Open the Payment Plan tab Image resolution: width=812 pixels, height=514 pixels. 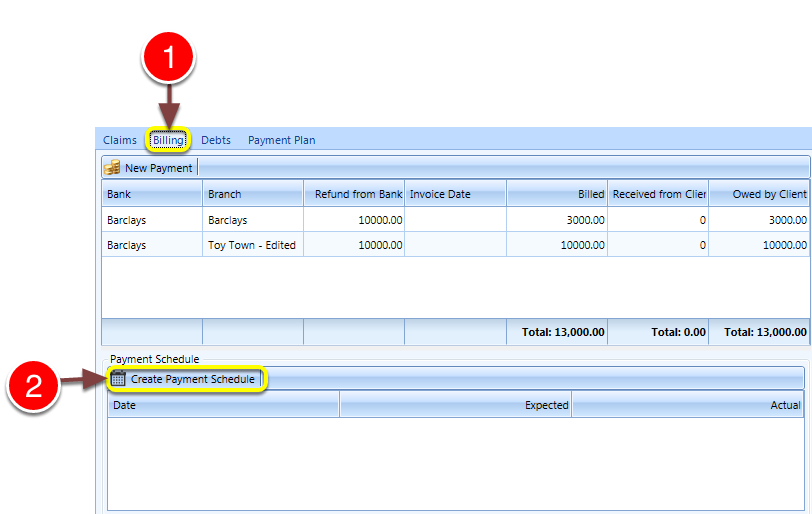282,140
